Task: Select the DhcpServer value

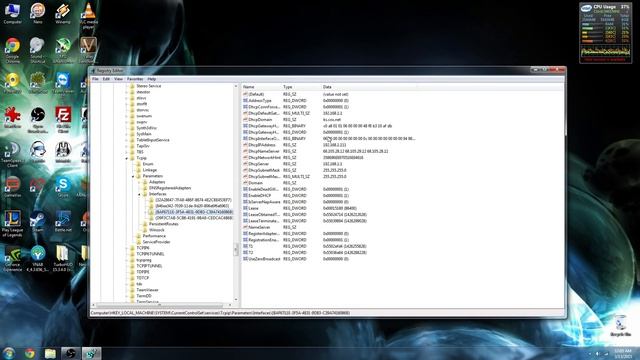Action: 259,164
